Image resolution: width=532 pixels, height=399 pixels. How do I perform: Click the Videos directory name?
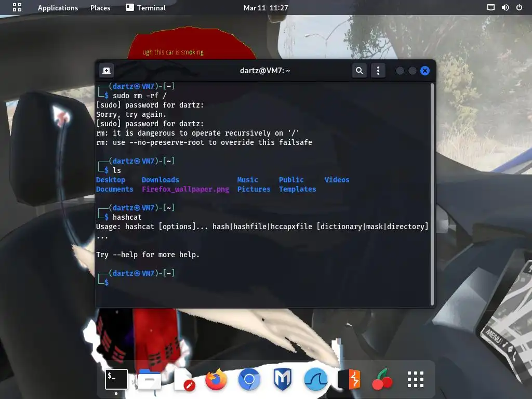[x=337, y=180]
